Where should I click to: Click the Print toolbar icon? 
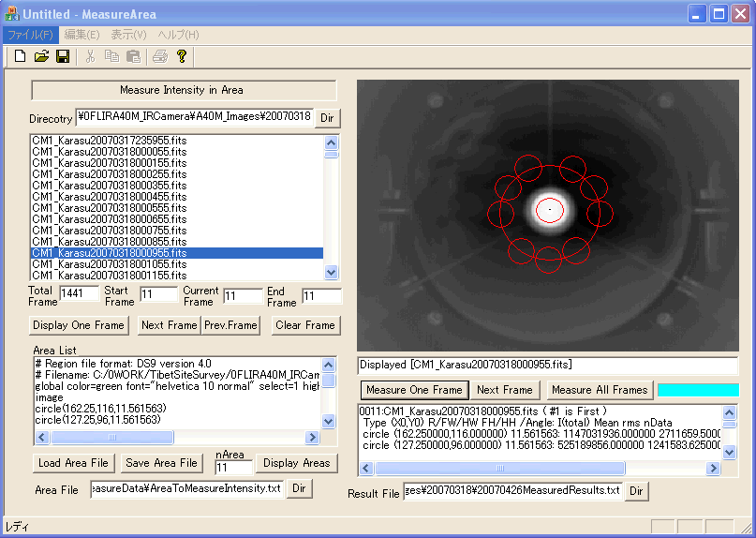point(160,56)
